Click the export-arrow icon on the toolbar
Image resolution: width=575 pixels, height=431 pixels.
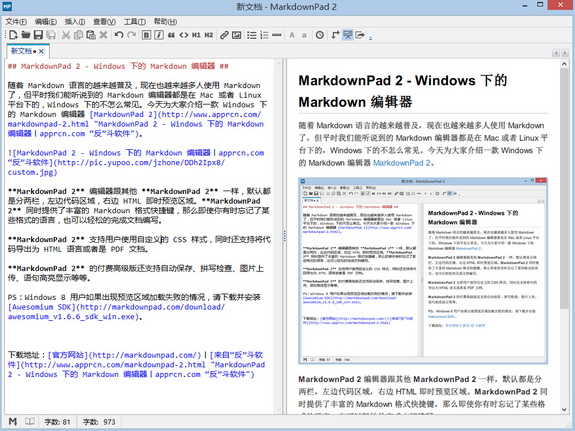pyautogui.click(x=360, y=35)
